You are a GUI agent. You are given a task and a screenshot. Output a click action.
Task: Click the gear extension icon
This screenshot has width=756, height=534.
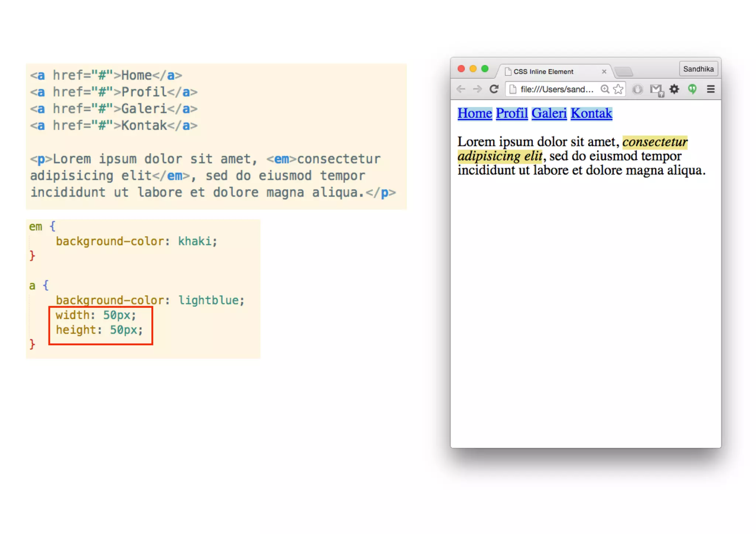674,89
